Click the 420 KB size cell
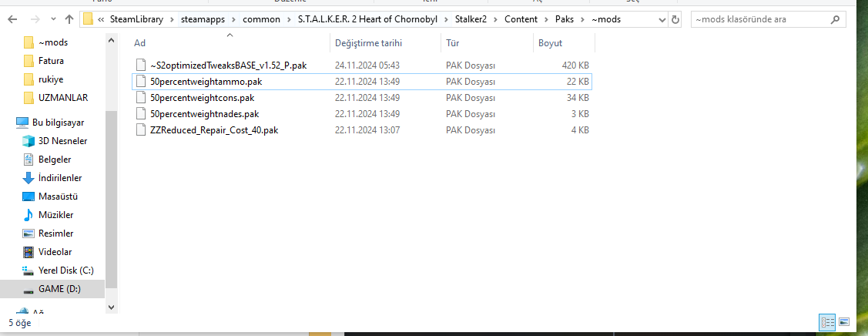The image size is (868, 336). [575, 66]
